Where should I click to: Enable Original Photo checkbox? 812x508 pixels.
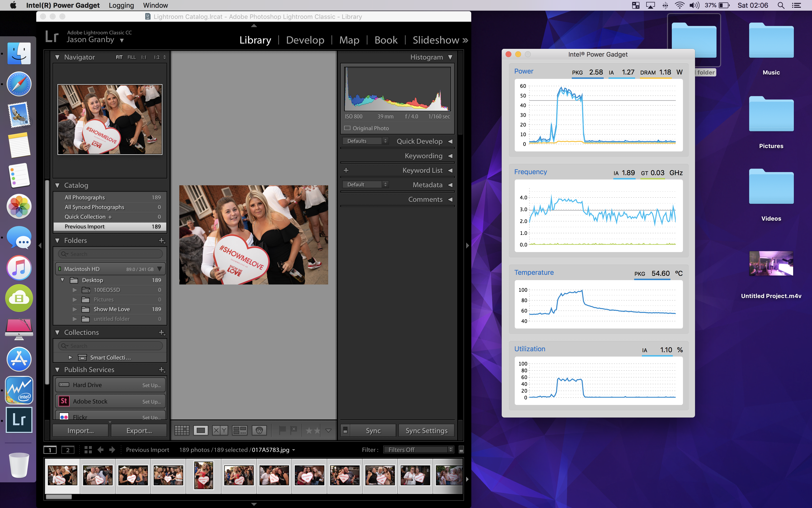(347, 128)
